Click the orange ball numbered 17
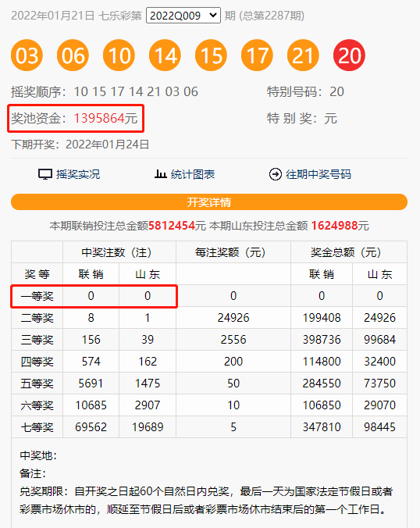 pyautogui.click(x=257, y=55)
